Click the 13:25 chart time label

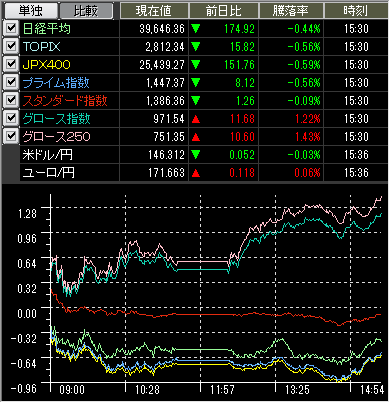297,390
